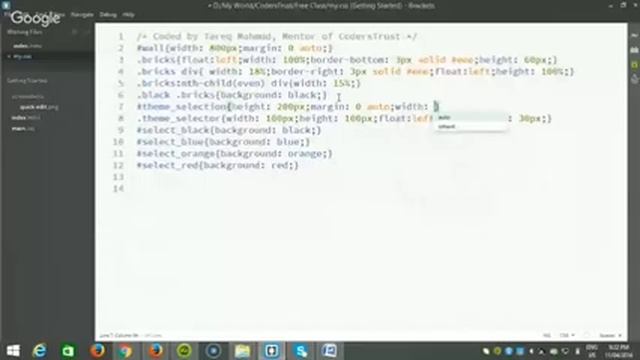
Task: Open the CSS language dropdown in status bar
Action: 567,336
